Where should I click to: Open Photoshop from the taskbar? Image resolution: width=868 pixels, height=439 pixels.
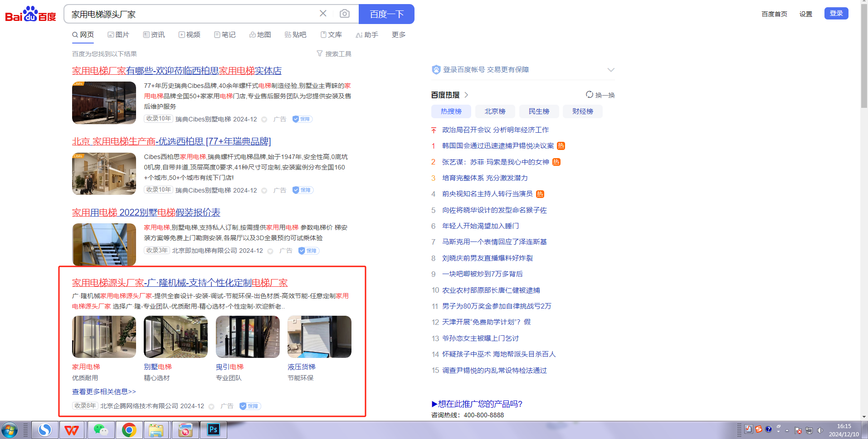213,430
